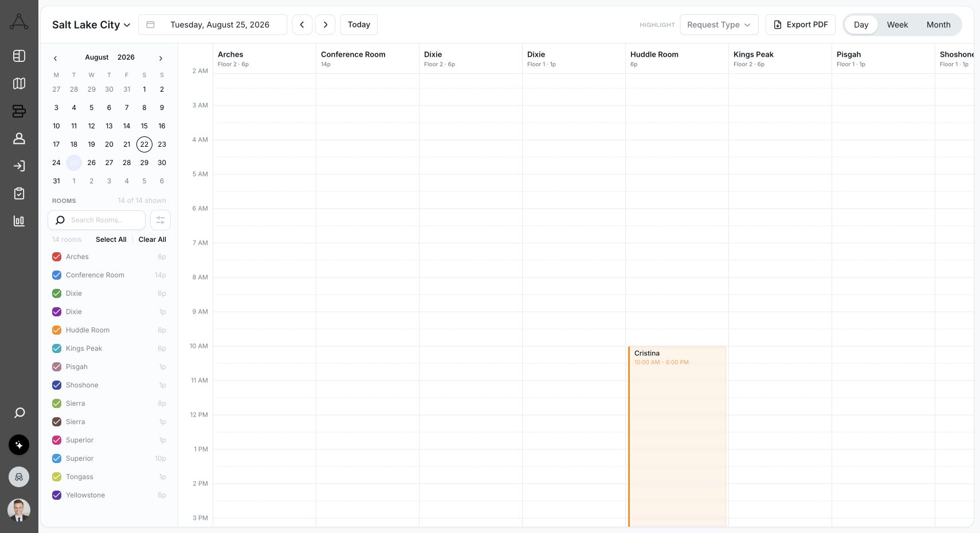Open the people icon in sidebar
This screenshot has width=980, height=533.
coord(19,138)
